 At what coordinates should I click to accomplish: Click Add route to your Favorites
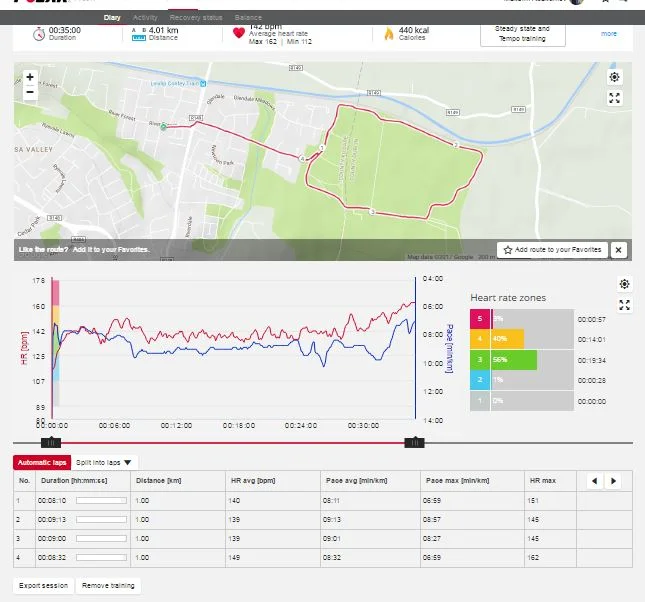(x=552, y=250)
